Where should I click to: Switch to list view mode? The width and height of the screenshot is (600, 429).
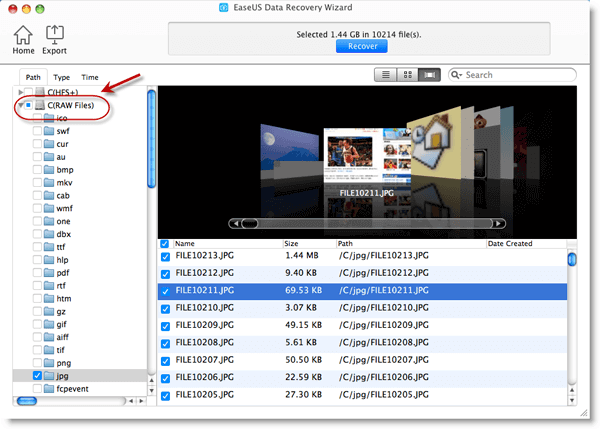386,75
